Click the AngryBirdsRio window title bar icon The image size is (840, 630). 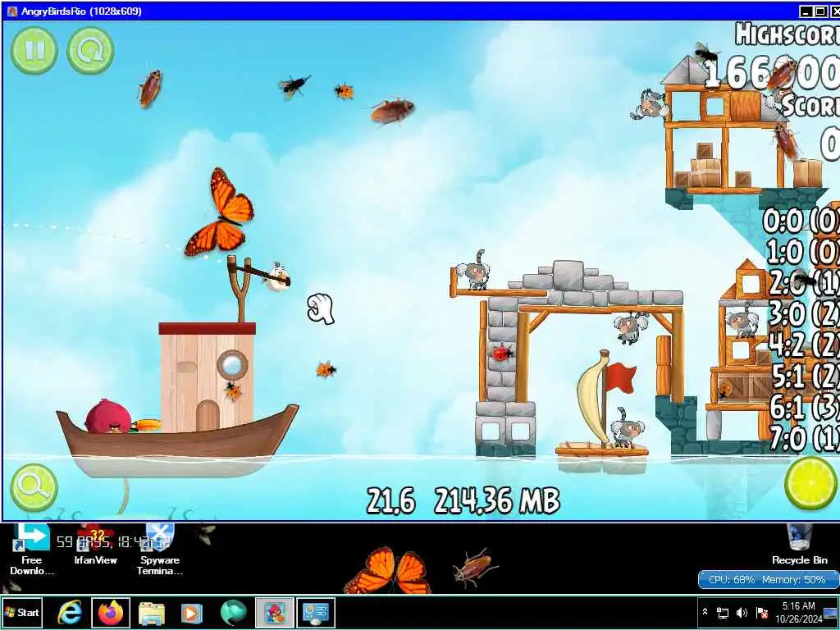pyautogui.click(x=12, y=11)
